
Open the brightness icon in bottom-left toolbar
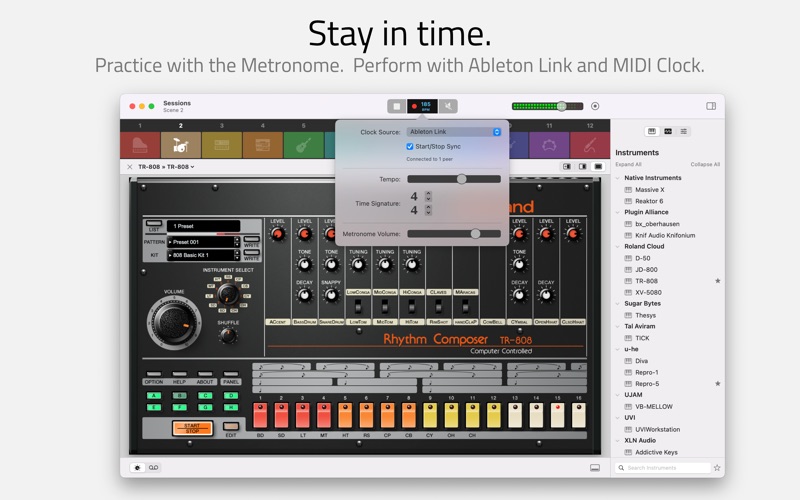tap(137, 467)
